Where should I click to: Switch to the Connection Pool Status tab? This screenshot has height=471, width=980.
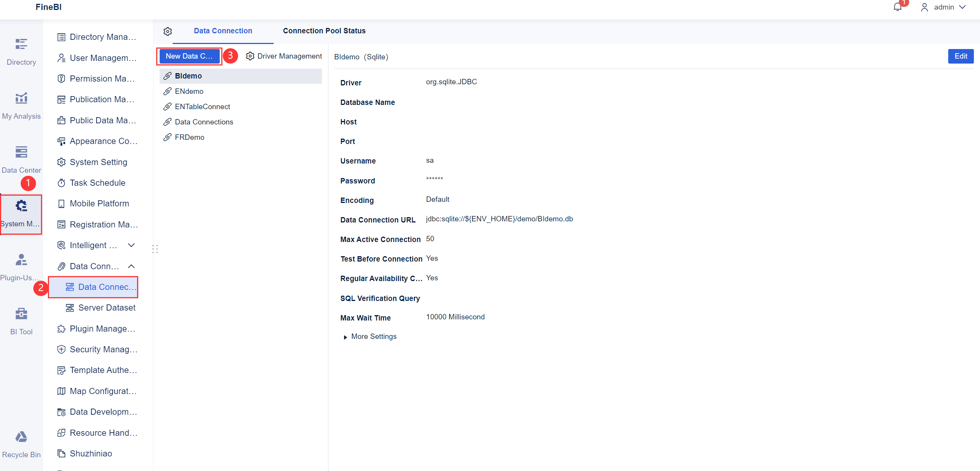point(324,31)
